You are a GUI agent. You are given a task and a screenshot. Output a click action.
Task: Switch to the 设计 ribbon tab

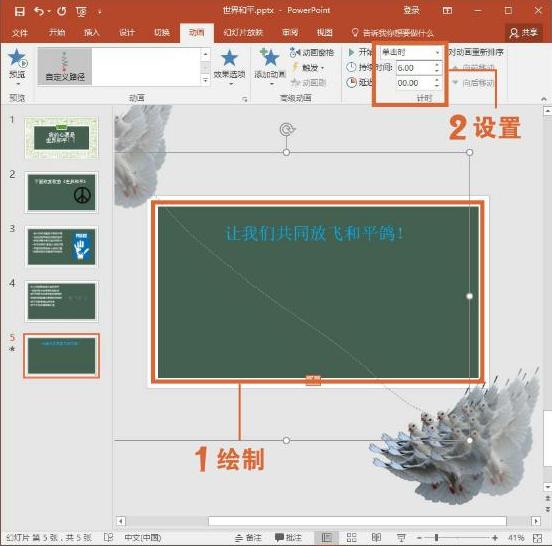(x=127, y=33)
